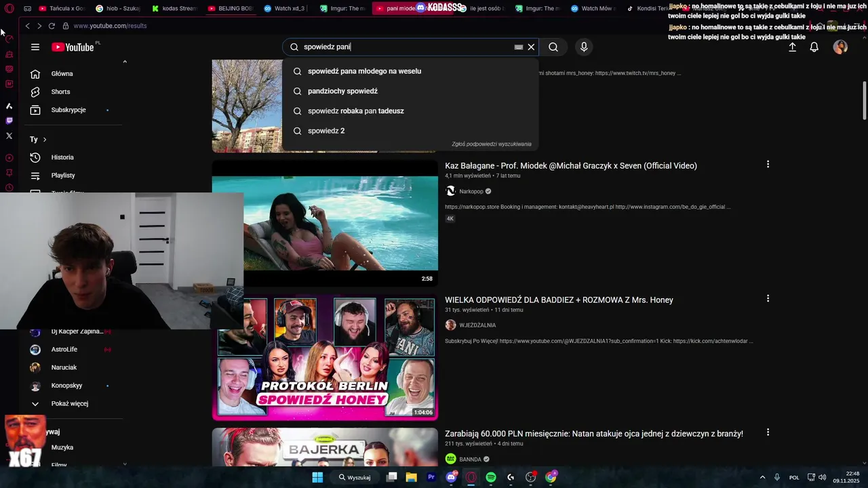Click the youtube.com/results address bar

tap(110, 26)
